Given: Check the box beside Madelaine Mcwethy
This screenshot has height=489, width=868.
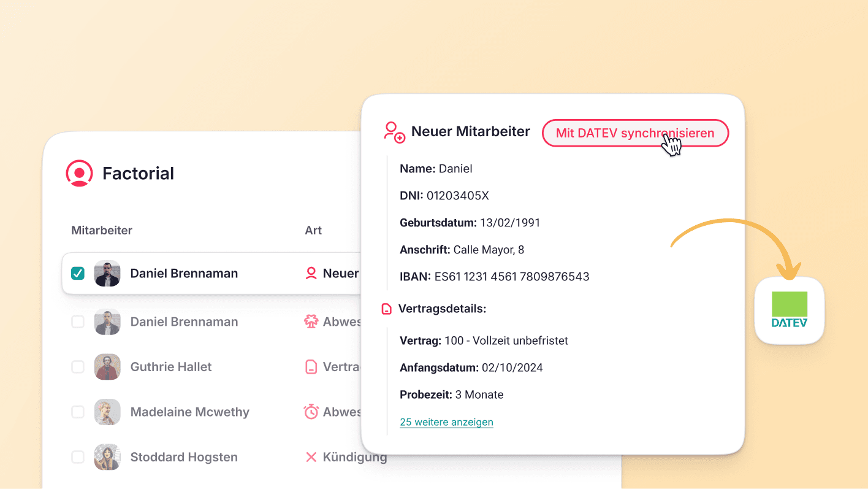Looking at the screenshot, I should tap(77, 412).
